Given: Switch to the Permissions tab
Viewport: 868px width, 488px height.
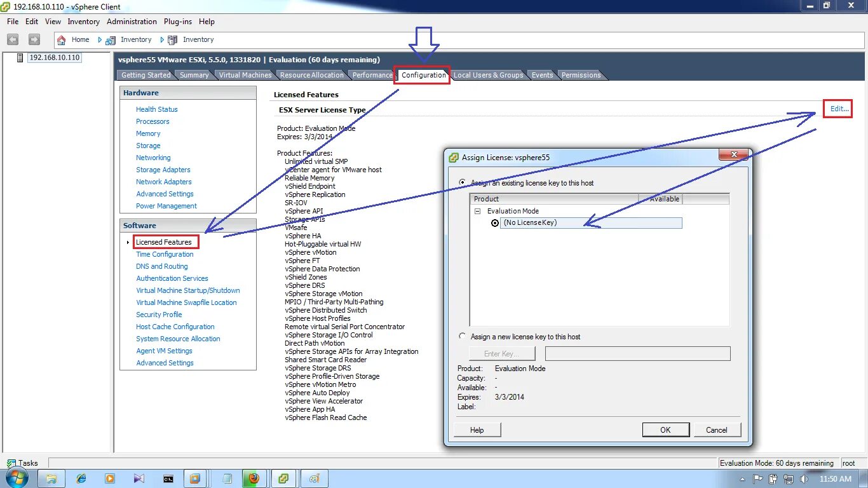Looking at the screenshot, I should point(581,75).
